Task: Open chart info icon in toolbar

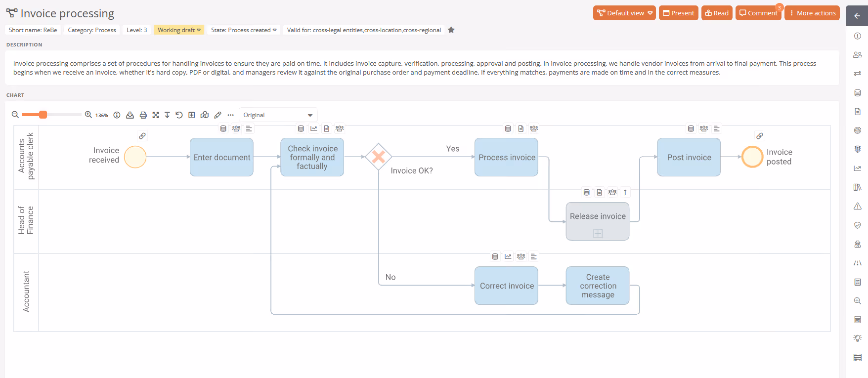Action: click(117, 115)
